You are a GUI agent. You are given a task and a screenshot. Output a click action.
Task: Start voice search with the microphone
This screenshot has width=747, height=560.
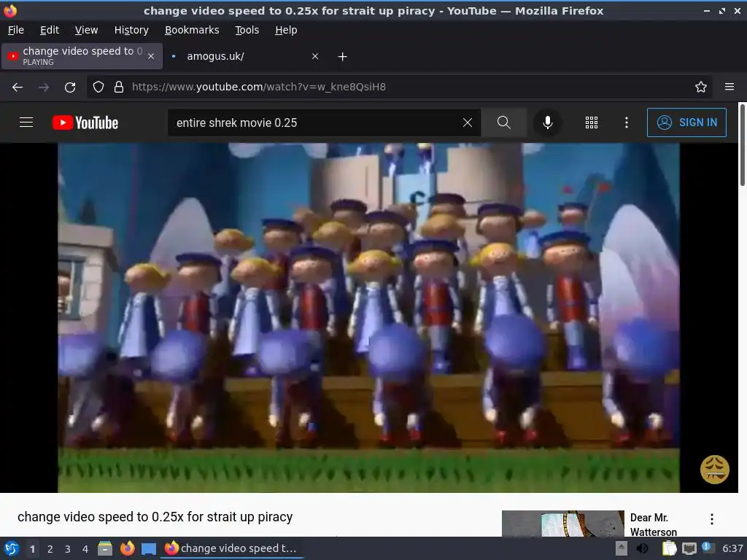point(547,122)
